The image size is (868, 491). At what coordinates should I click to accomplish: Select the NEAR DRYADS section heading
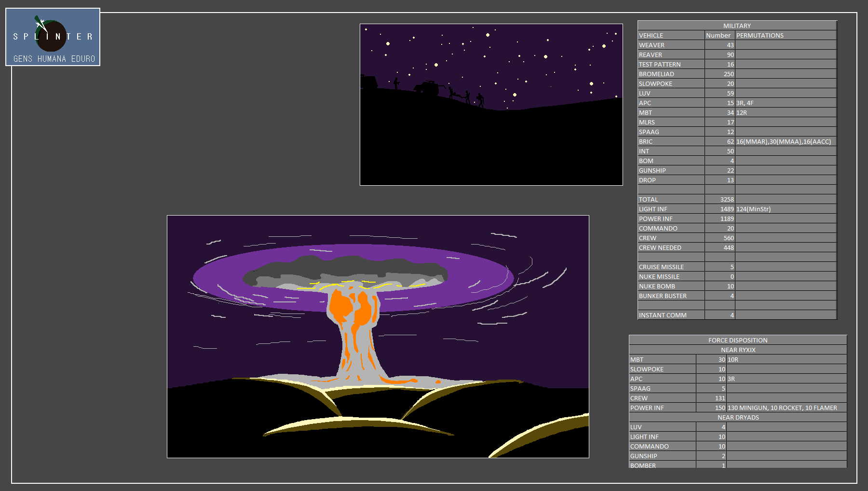pyautogui.click(x=737, y=417)
